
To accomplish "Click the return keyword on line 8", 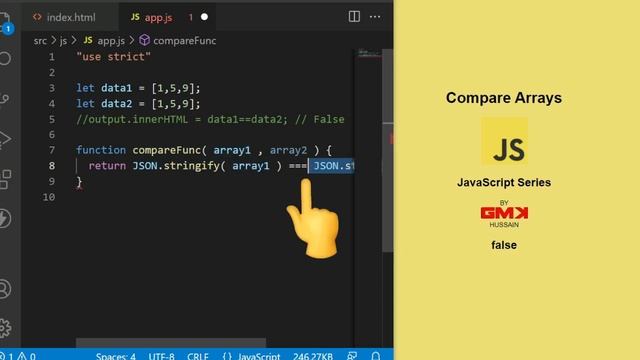I will pos(107,166).
